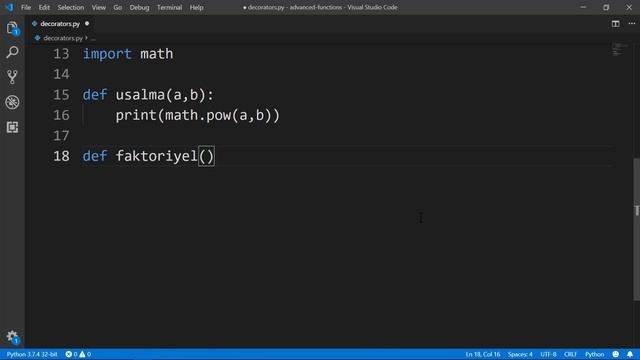Open the Search view icon

(12, 52)
